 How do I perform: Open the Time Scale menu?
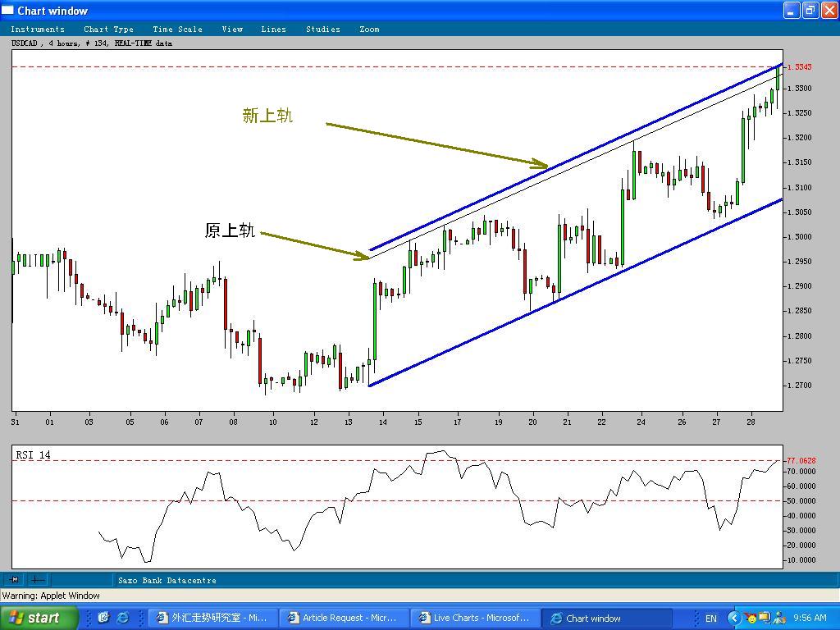tap(177, 30)
